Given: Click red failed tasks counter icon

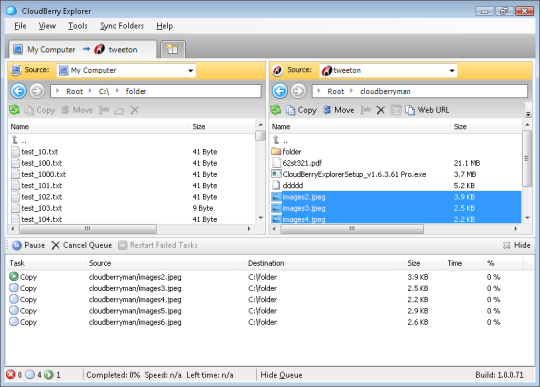Looking at the screenshot, I should point(11,375).
